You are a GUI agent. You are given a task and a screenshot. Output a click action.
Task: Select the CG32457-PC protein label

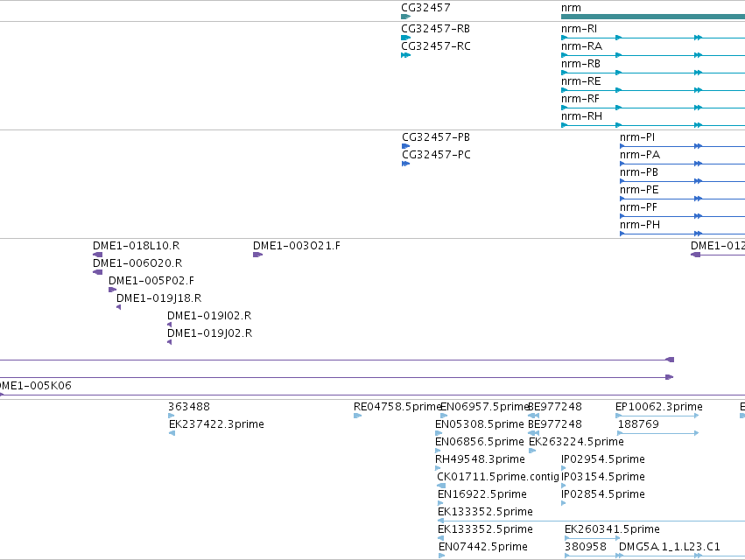coord(436,155)
